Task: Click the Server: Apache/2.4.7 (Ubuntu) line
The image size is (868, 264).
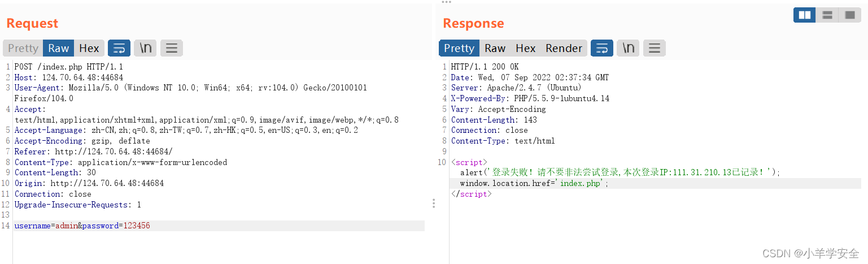Action: click(x=517, y=88)
